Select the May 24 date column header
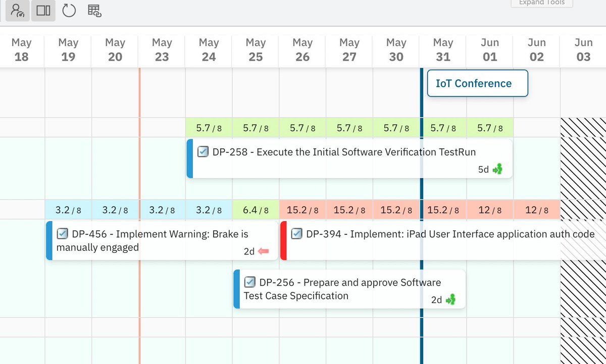The image size is (606, 364). [209, 50]
